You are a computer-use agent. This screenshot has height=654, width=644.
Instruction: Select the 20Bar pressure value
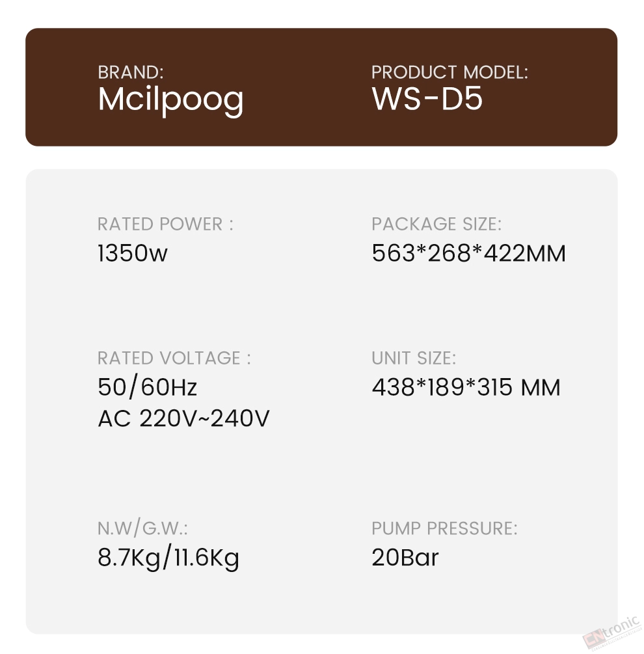[405, 557]
